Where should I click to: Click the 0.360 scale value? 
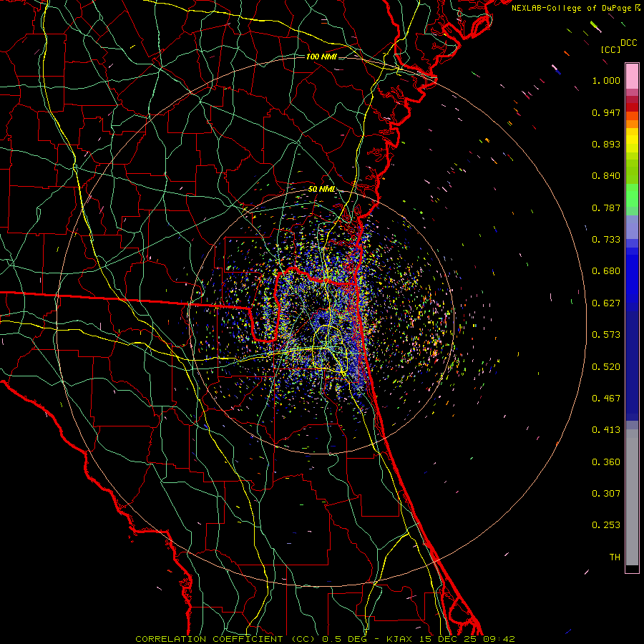pyautogui.click(x=606, y=462)
